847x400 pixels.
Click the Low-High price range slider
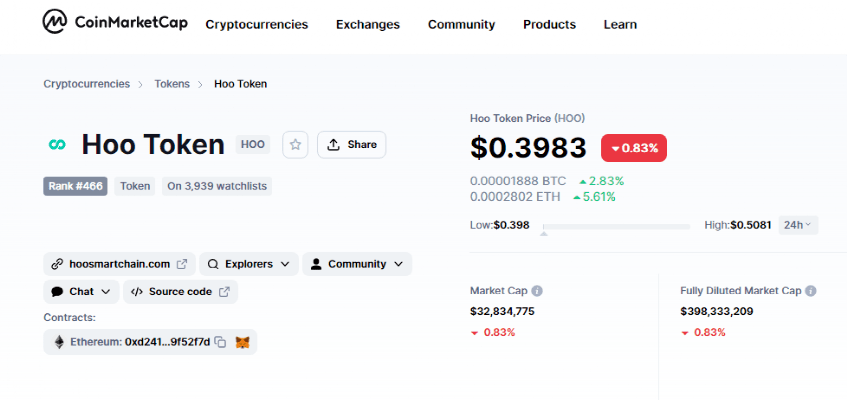coord(615,227)
